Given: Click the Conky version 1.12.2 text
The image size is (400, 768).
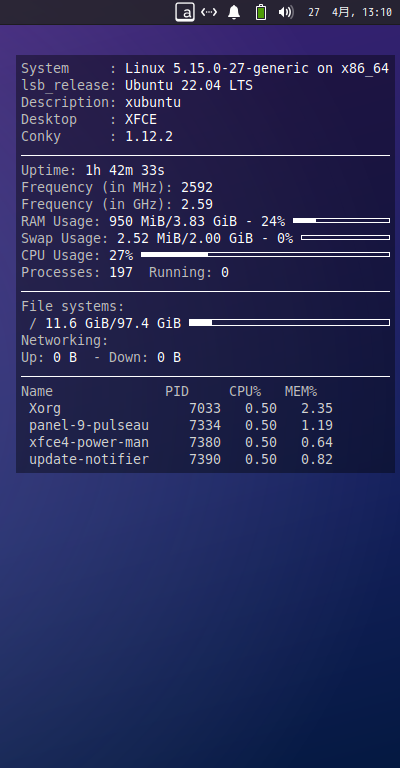Looking at the screenshot, I should coord(149,136).
